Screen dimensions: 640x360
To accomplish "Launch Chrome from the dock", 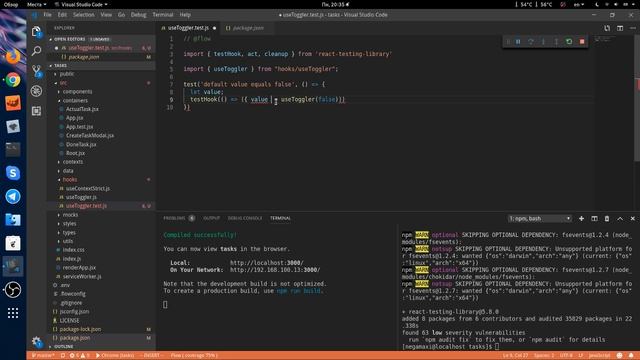I will (13, 80).
